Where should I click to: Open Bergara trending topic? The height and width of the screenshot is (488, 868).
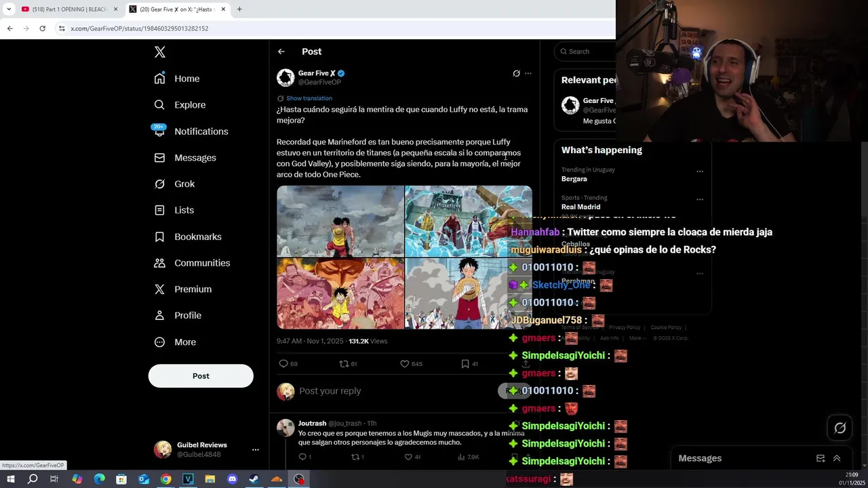coord(574,179)
